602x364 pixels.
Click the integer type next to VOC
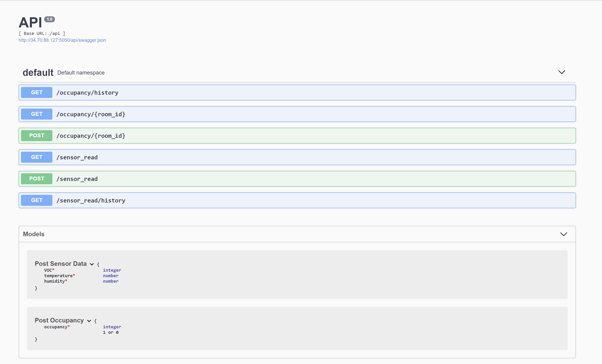point(112,270)
